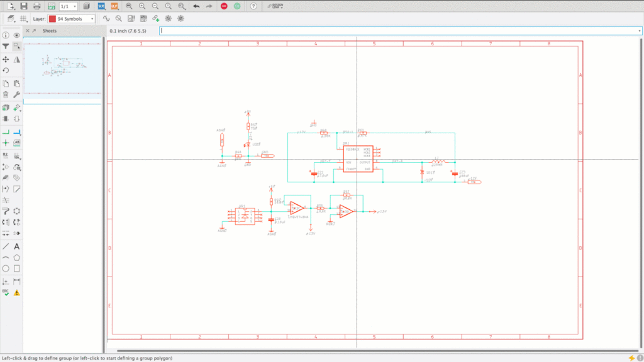Open the Errors warning triangle tool
This screenshot has width=644, height=362.
(17, 292)
